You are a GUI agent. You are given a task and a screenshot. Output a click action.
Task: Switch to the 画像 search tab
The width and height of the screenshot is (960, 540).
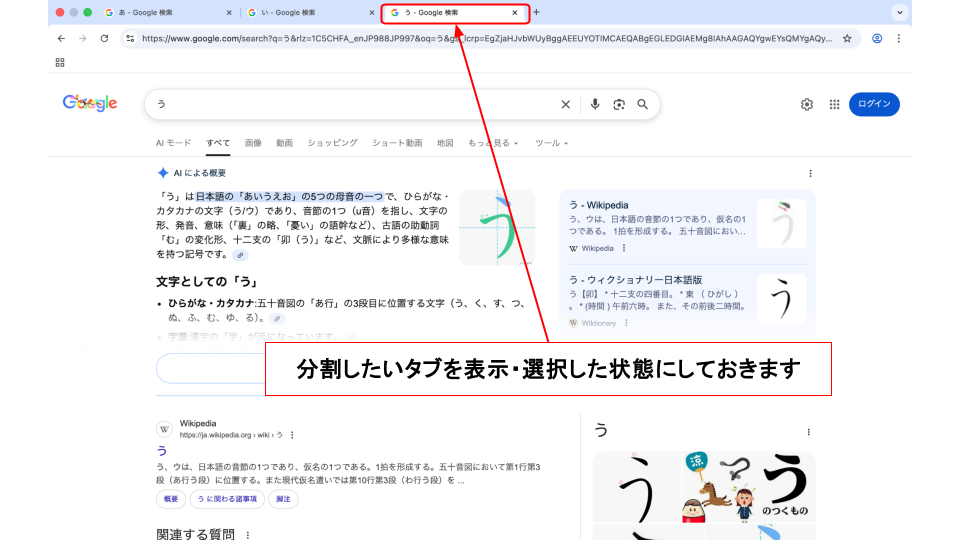[253, 143]
